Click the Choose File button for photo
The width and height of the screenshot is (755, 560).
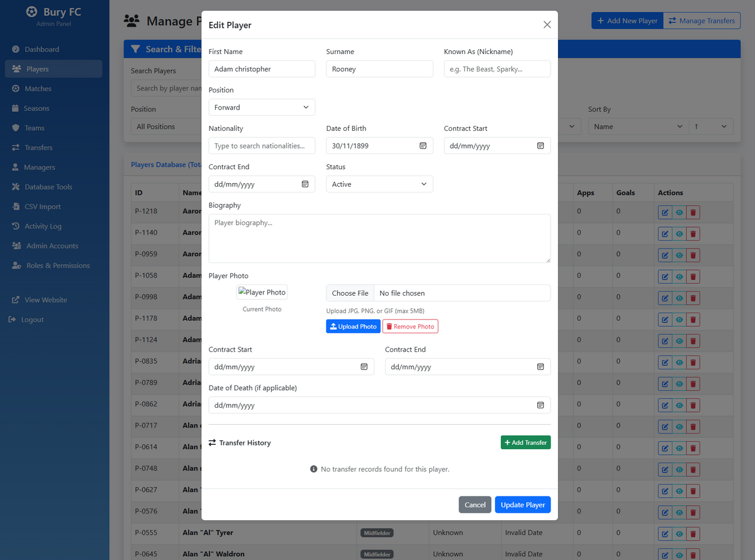coord(350,293)
